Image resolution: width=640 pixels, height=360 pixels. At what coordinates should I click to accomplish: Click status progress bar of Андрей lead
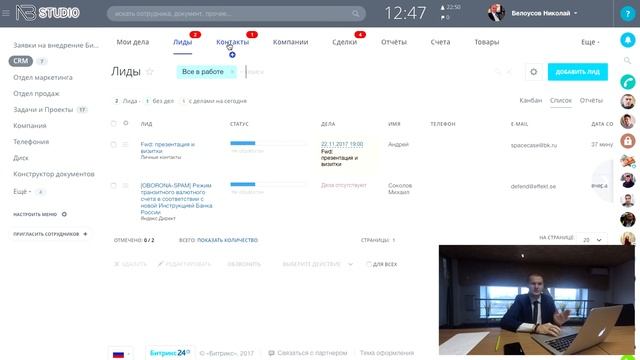point(269,143)
